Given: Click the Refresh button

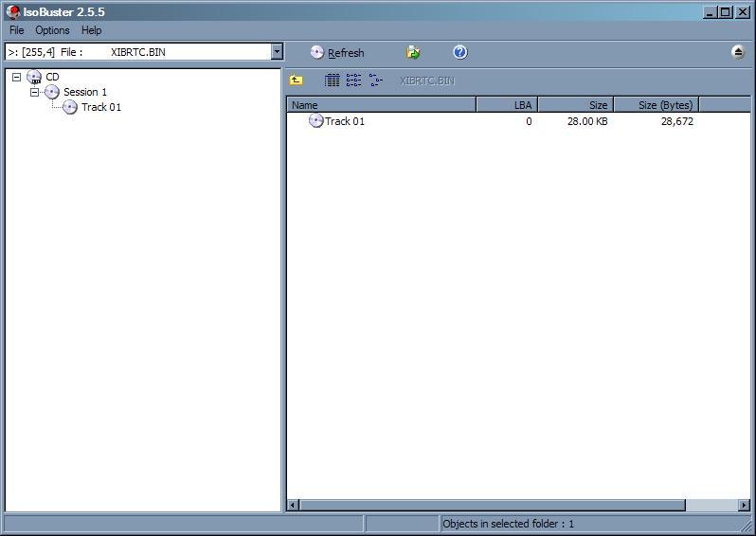Looking at the screenshot, I should tap(337, 52).
